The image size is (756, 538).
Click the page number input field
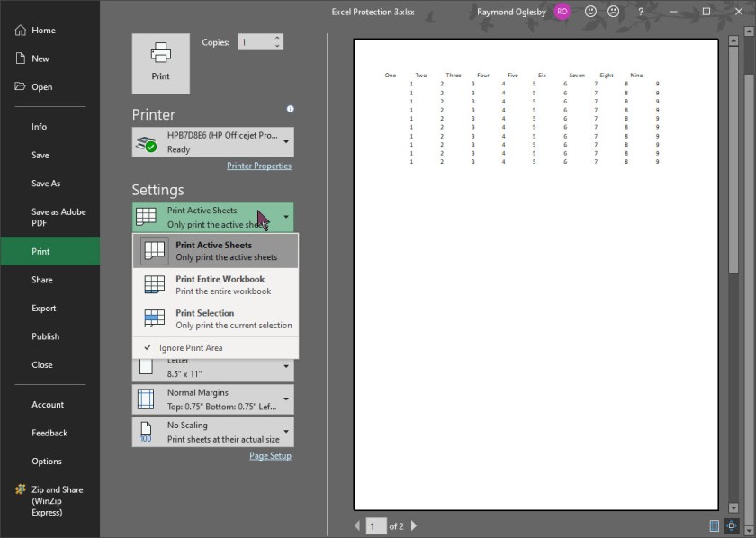click(374, 526)
